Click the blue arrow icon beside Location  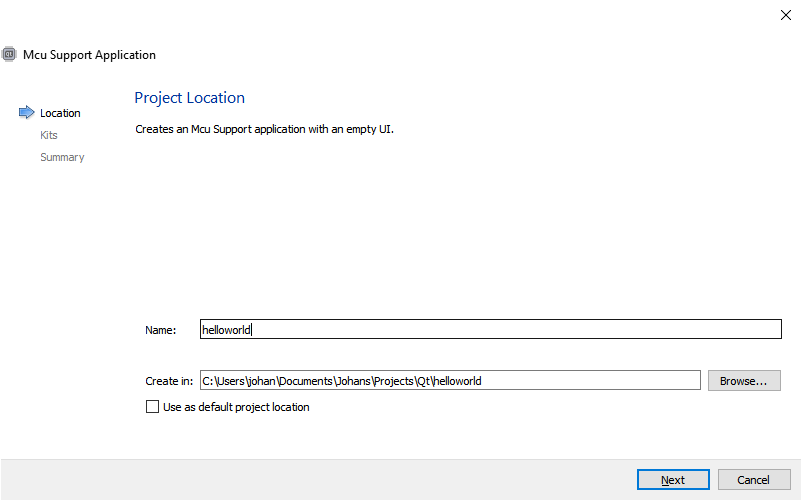point(26,113)
